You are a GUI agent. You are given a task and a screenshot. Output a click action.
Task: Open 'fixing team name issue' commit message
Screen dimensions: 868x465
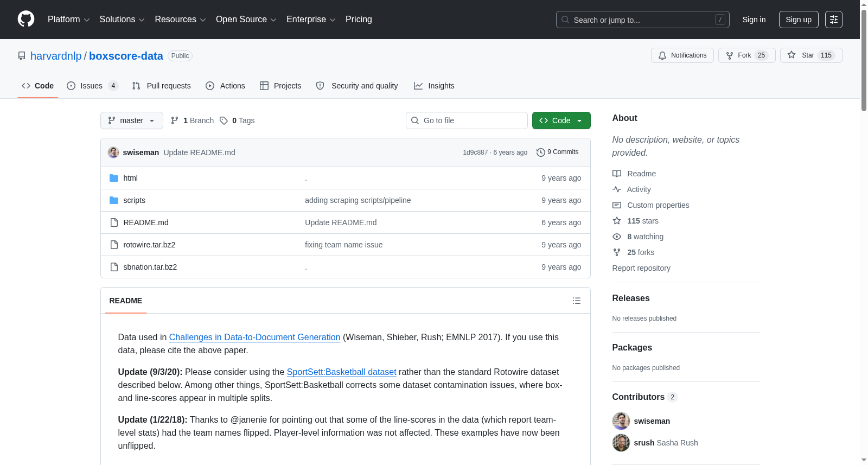coord(343,245)
